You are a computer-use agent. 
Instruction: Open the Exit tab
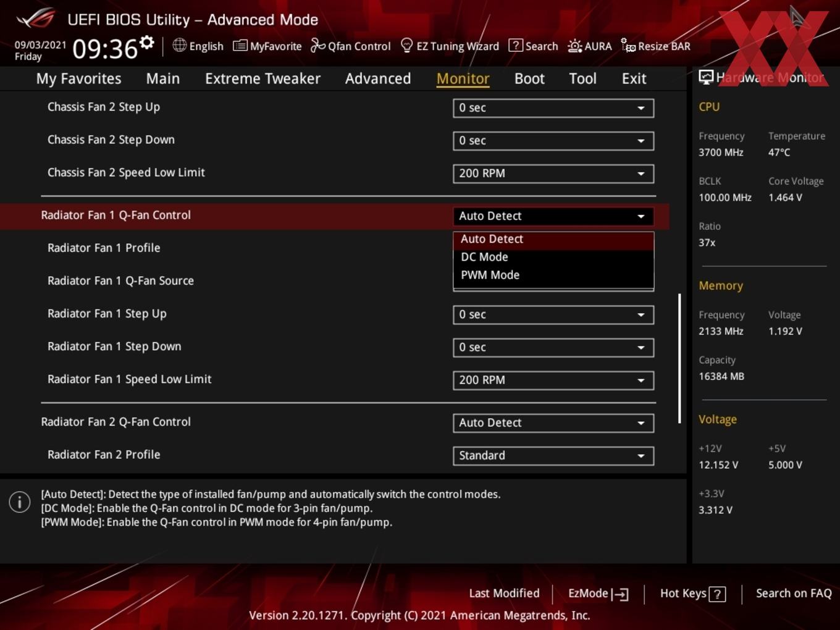634,78
